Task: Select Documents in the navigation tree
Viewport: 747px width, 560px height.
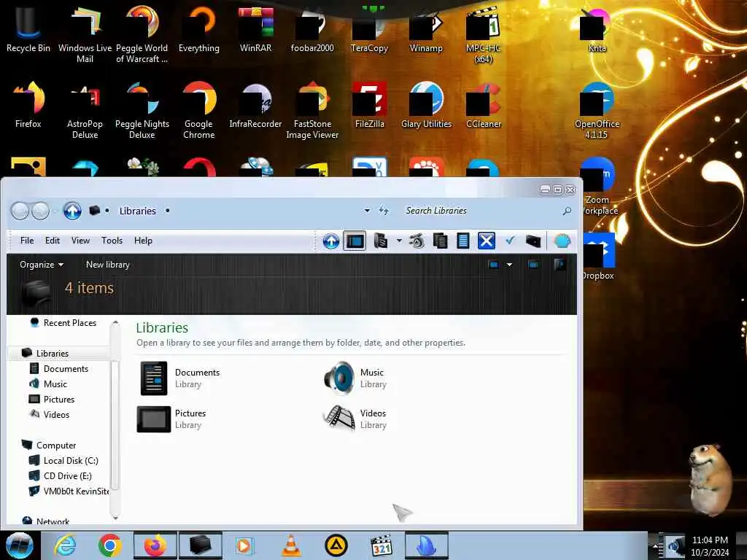Action: click(x=66, y=368)
